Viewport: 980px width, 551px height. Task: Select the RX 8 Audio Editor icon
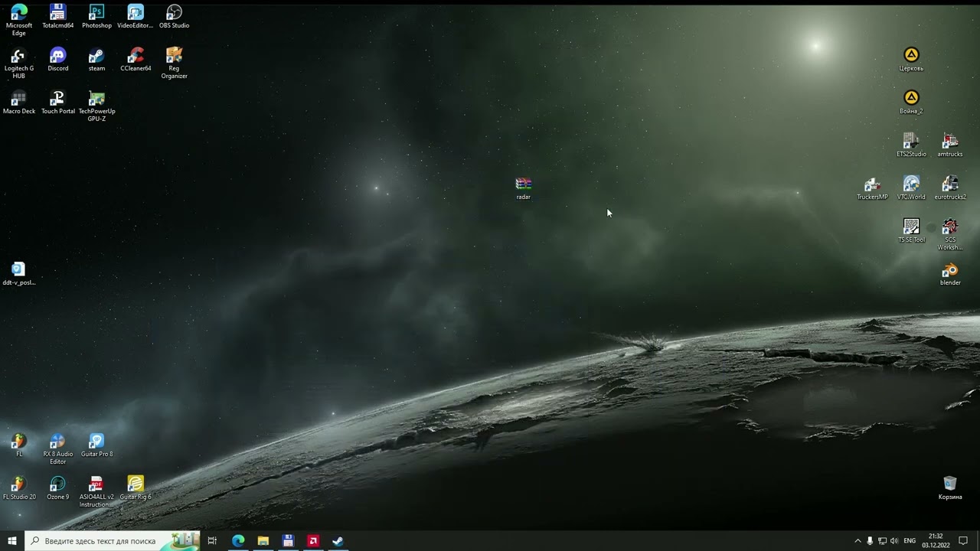(58, 449)
